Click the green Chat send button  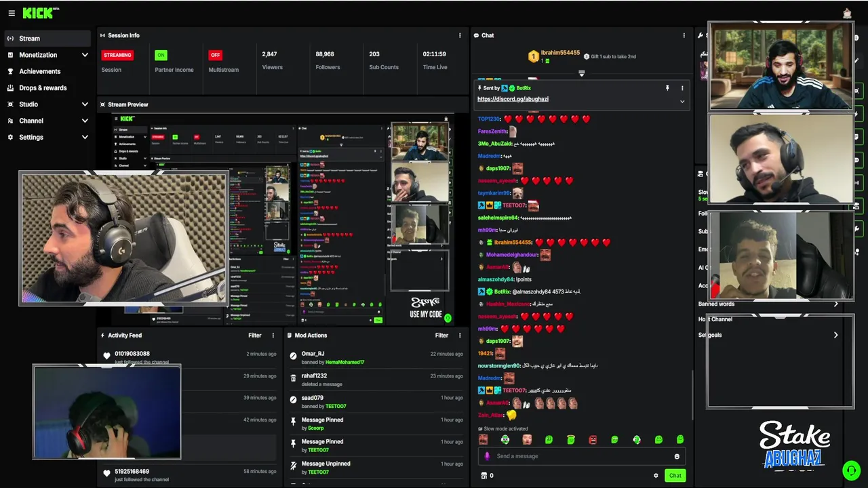[675, 476]
